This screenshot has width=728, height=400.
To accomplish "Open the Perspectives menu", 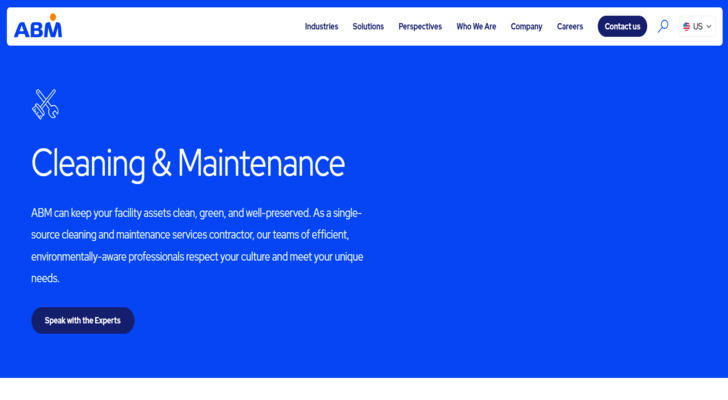I will tap(420, 26).
